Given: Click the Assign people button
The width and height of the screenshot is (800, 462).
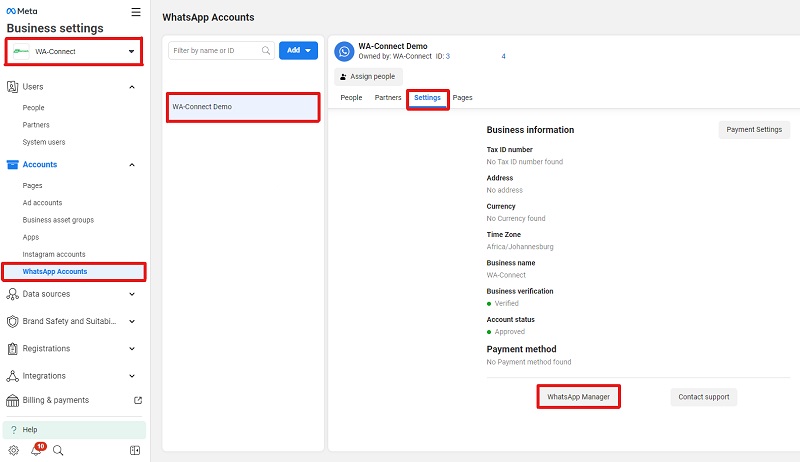Looking at the screenshot, I should 368,76.
